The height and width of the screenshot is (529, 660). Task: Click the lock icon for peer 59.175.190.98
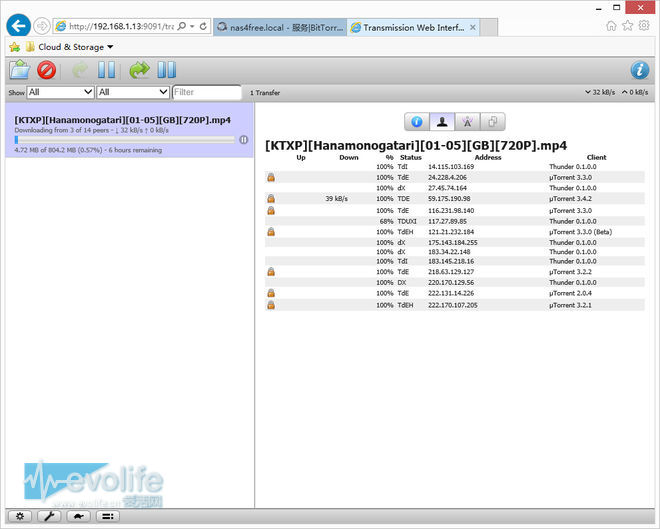click(x=271, y=198)
